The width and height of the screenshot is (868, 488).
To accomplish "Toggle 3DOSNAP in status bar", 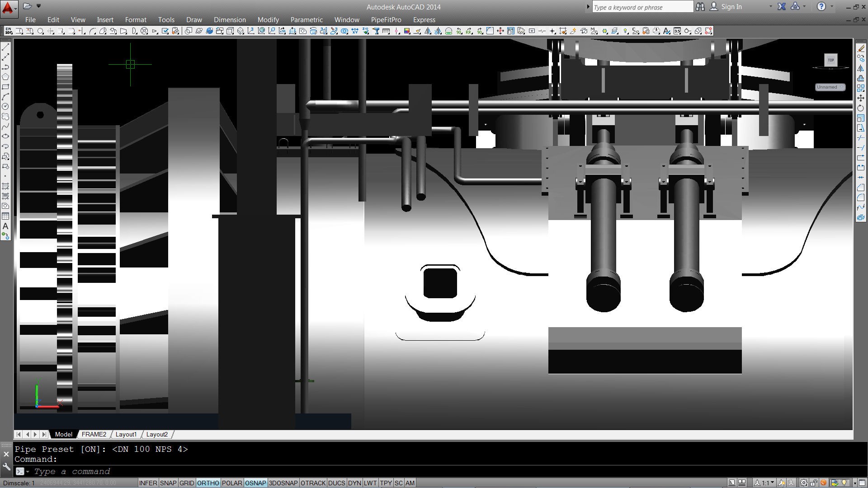I will (x=283, y=483).
